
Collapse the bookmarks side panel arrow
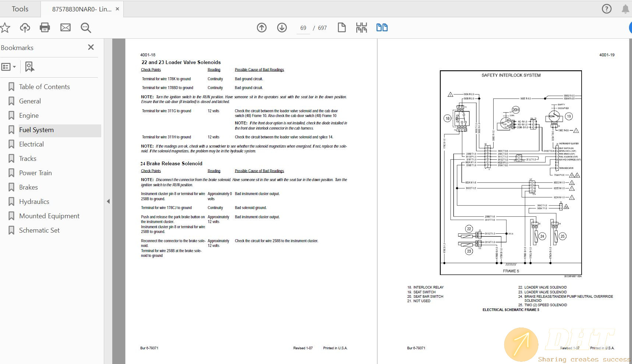click(x=108, y=201)
